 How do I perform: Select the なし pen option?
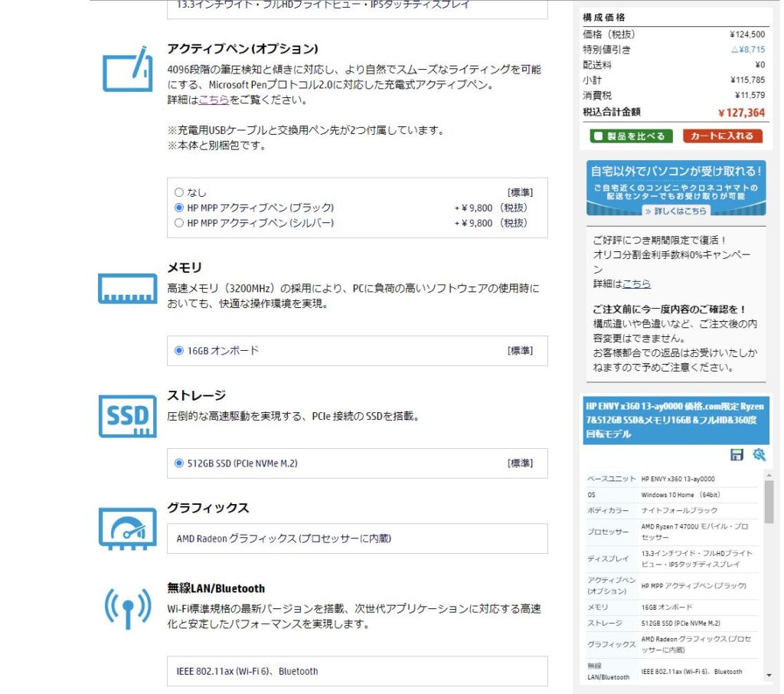tap(179, 192)
